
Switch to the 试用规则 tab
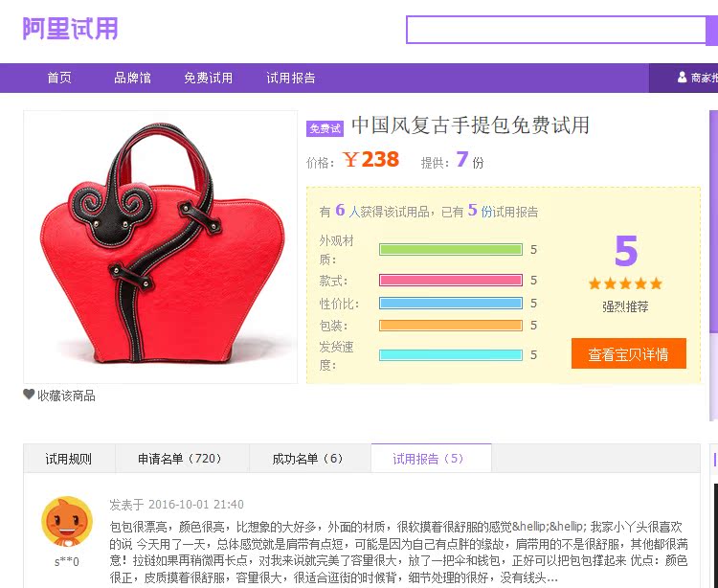69,459
